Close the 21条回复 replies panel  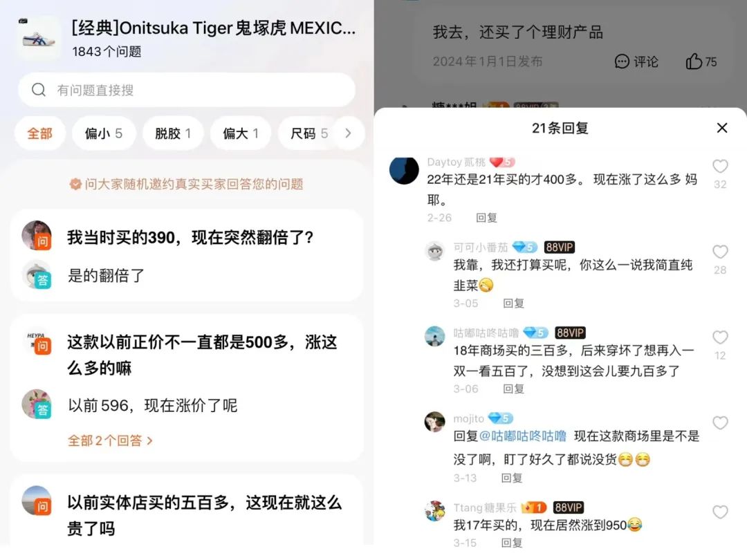click(721, 128)
